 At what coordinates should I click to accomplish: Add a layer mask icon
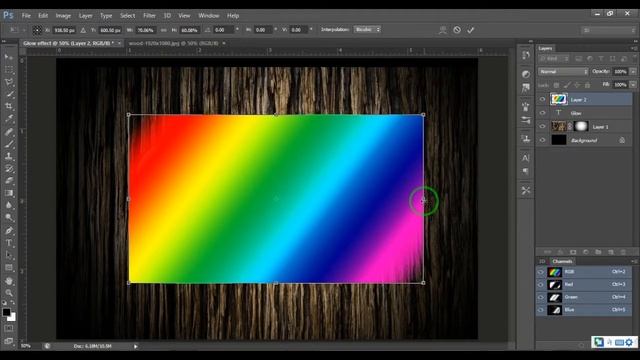(573, 252)
